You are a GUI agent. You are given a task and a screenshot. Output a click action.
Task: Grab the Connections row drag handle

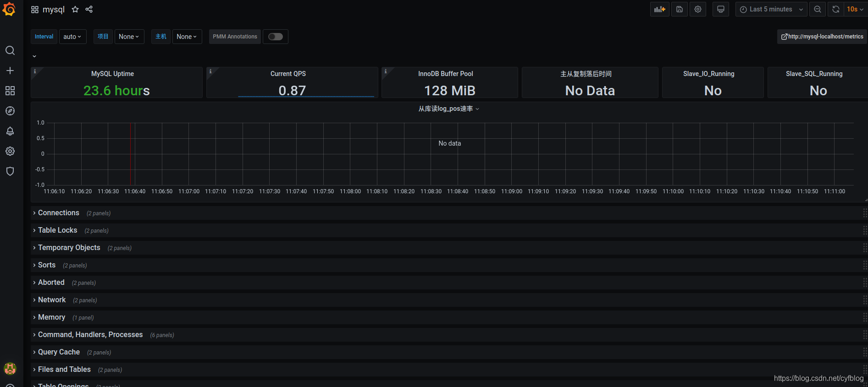coord(865,213)
